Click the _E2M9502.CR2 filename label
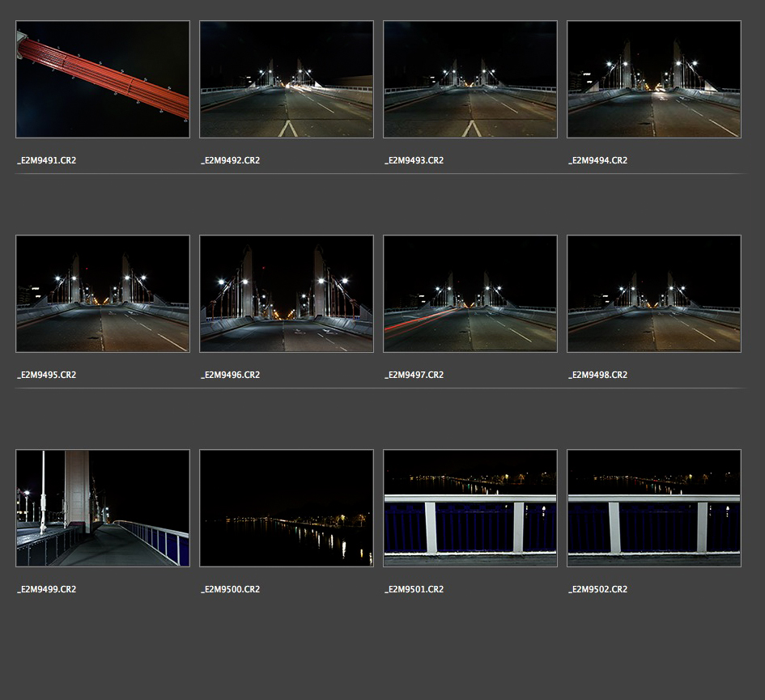Viewport: 765px width, 700px height. [x=598, y=589]
